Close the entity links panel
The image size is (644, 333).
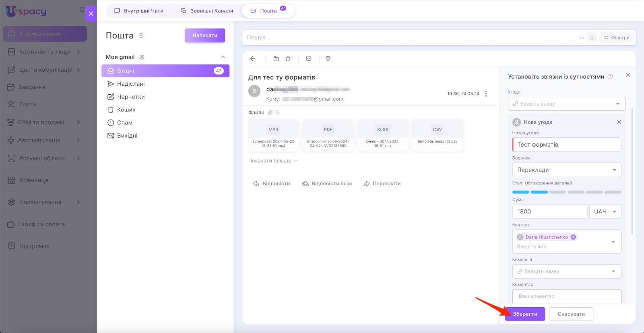coord(628,75)
